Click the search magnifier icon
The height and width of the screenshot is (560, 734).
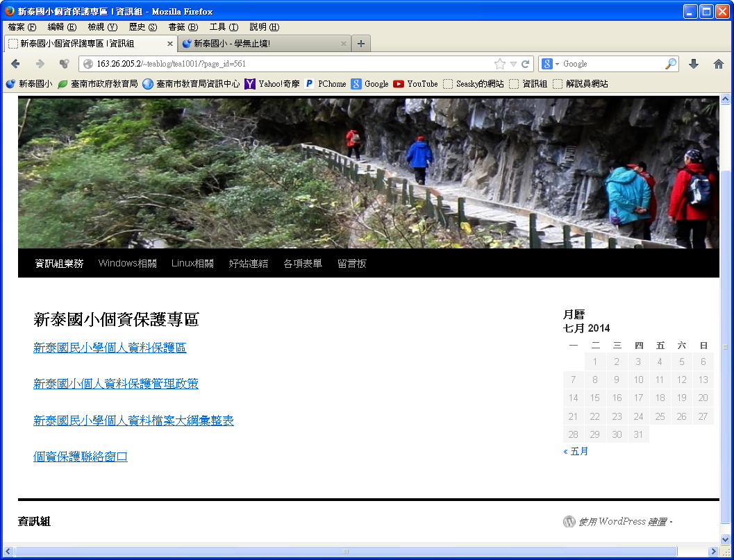[x=670, y=64]
